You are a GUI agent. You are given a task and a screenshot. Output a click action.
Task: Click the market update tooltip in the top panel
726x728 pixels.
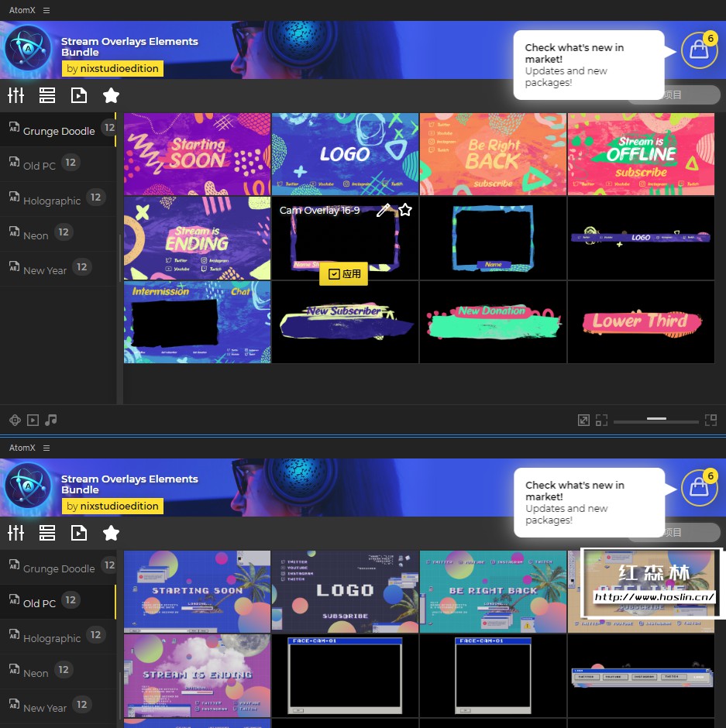coord(589,65)
